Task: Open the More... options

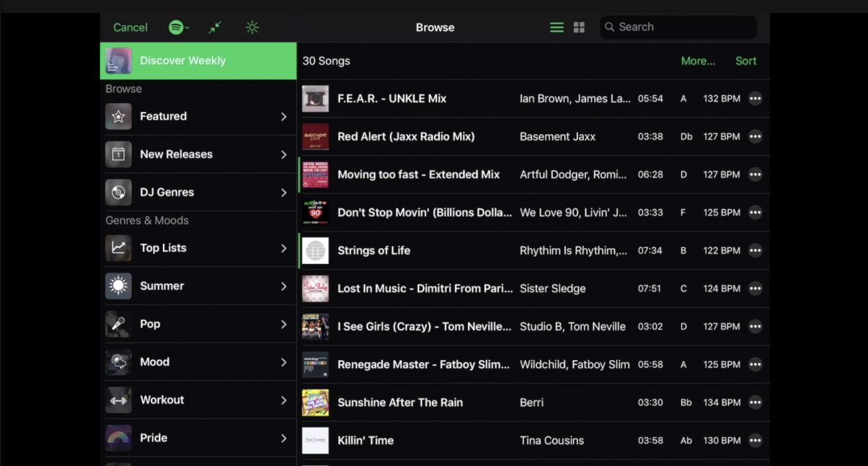Action: point(698,61)
